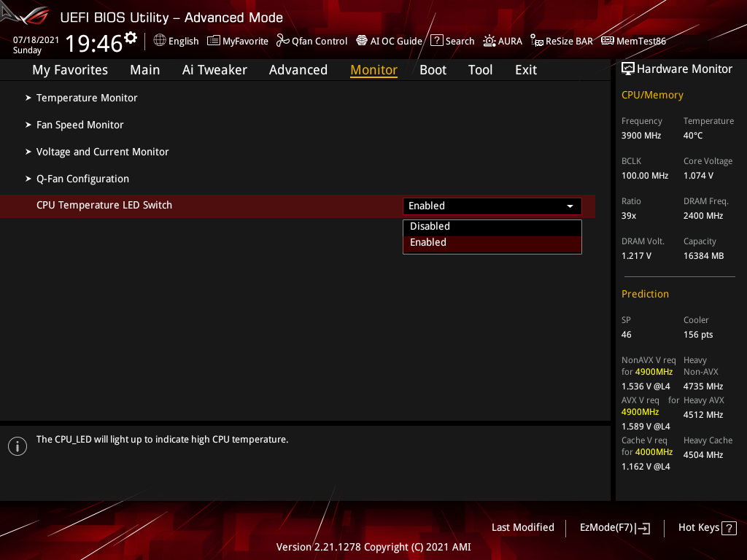Expand Q-Fan Configuration
The width and height of the screenshot is (747, 560).
coord(82,179)
